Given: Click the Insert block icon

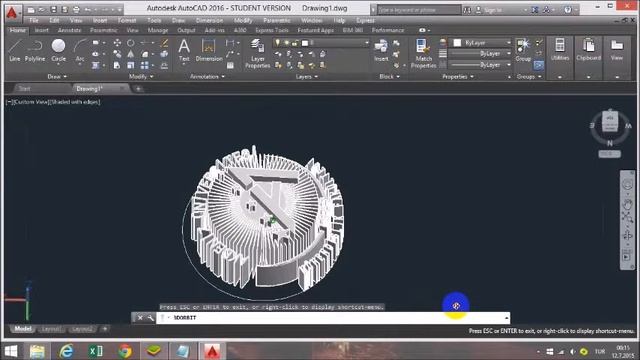Looking at the screenshot, I should click(x=381, y=50).
